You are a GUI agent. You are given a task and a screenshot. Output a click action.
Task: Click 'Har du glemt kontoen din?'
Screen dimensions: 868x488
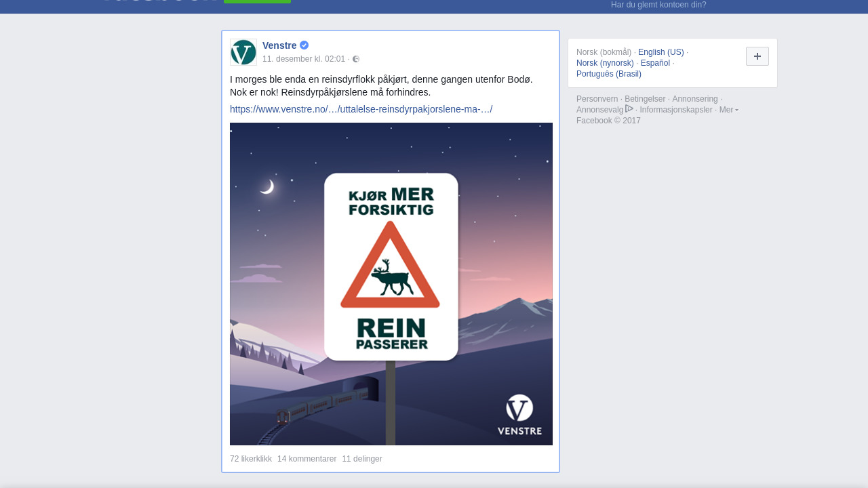(x=658, y=5)
